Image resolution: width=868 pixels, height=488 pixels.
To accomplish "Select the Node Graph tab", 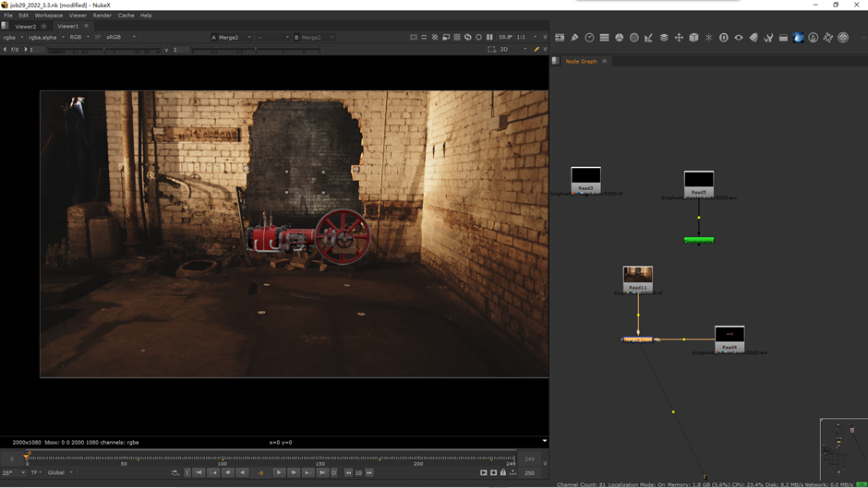I will (581, 62).
